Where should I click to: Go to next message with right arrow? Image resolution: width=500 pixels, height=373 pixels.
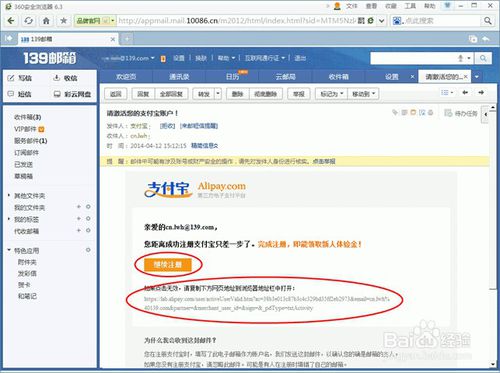pyautogui.click(x=481, y=92)
